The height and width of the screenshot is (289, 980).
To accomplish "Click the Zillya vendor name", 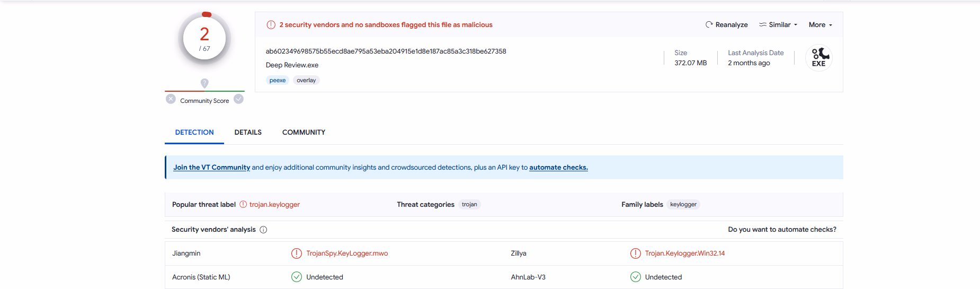I will click(519, 253).
